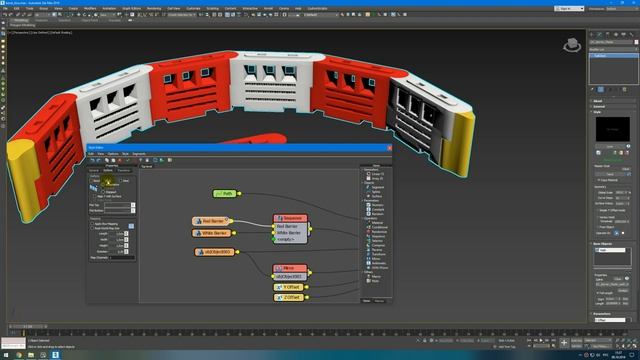Select the Sequence operator node header
This screenshot has height=360, width=640.
point(290,218)
